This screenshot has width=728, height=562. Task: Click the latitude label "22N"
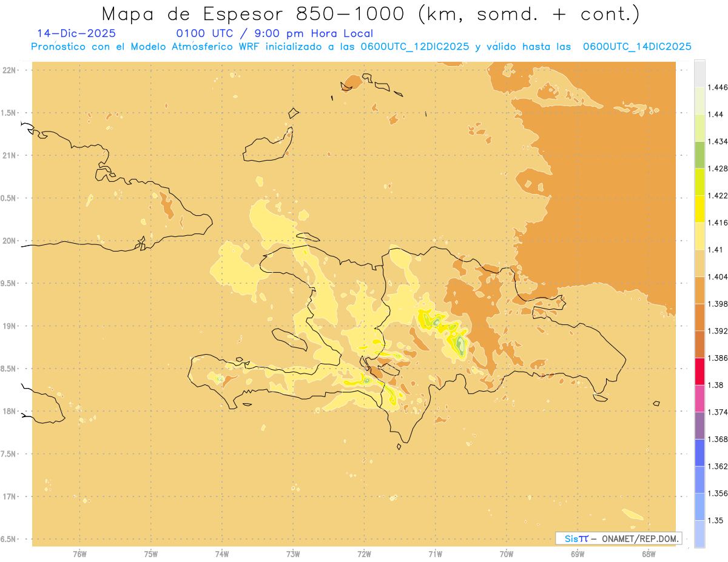[9, 70]
